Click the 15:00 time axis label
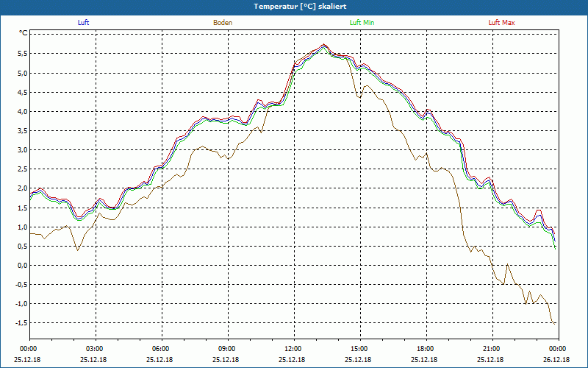The height and width of the screenshot is (368, 588). point(359,348)
